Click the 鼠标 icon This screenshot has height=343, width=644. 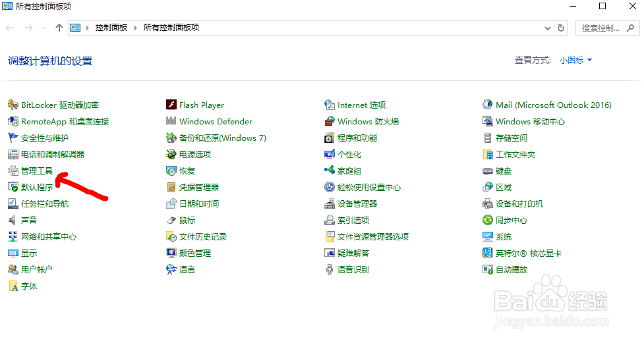pos(171,220)
